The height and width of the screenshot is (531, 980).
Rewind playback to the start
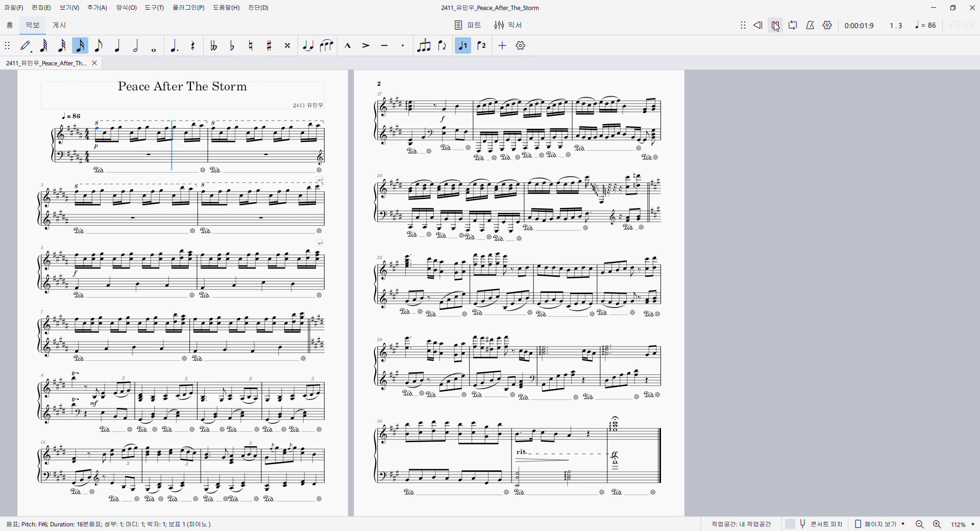click(758, 25)
